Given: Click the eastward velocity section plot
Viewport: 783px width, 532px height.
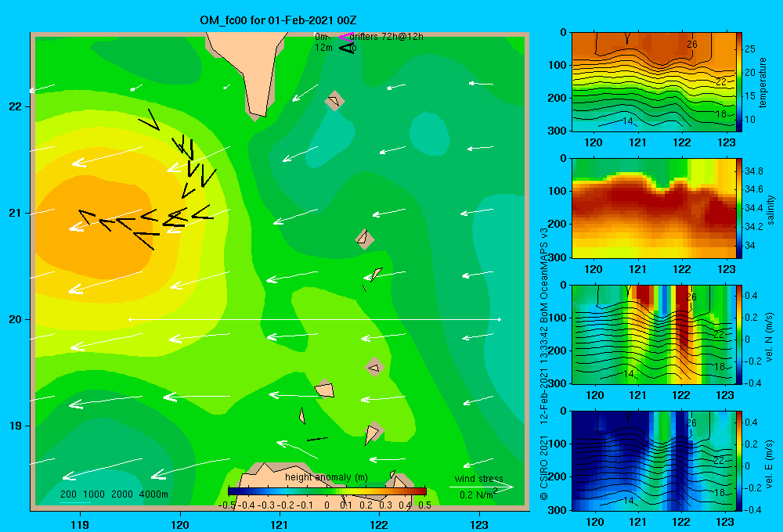Looking at the screenshot, I should point(654,461).
